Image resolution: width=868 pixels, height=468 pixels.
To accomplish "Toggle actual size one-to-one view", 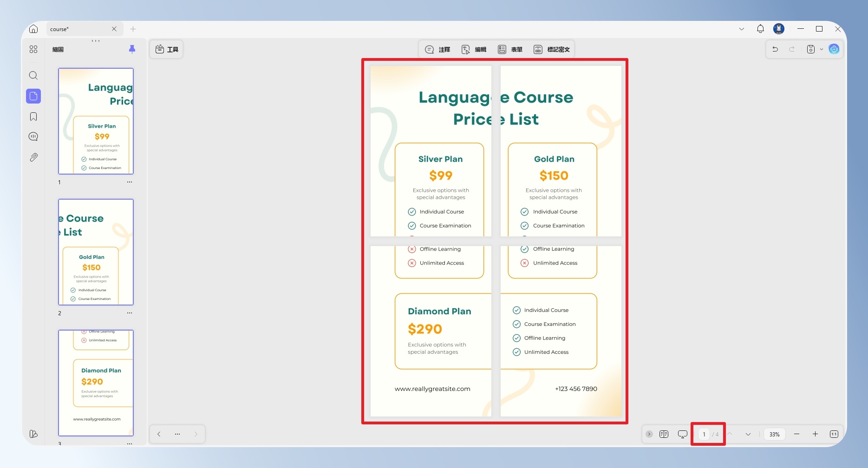I will pos(834,434).
